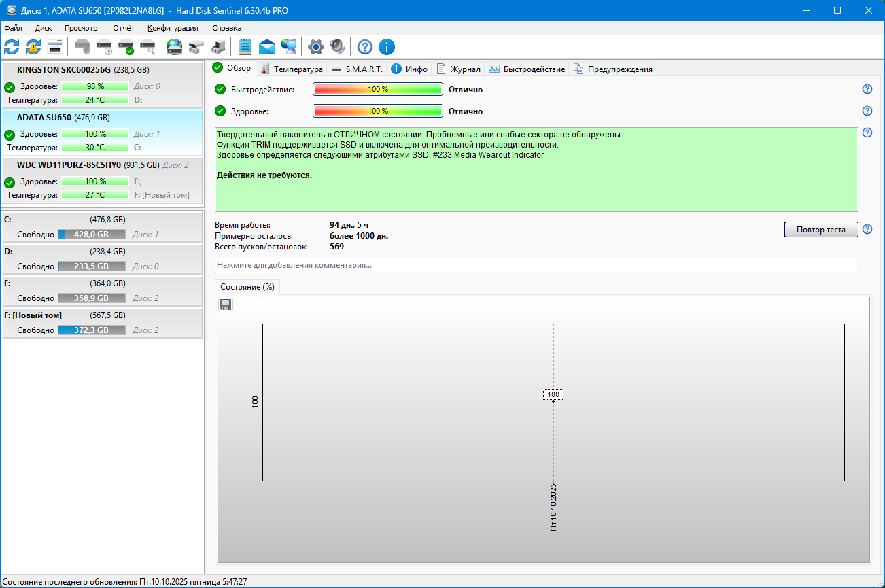The width and height of the screenshot is (885, 588).
Task: Click the blue info circle toolbar icon
Action: (x=387, y=47)
